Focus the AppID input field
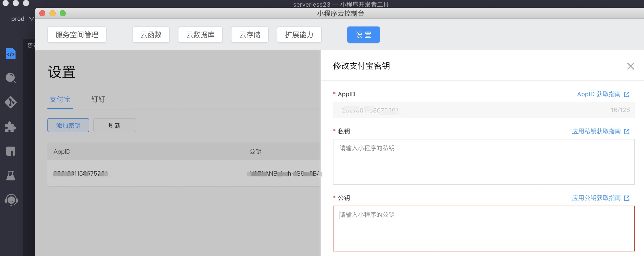Image resolution: width=644 pixels, height=256 pixels. coord(484,110)
